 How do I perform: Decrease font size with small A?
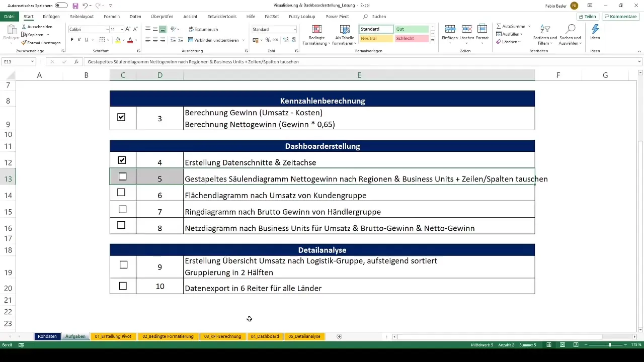[135, 29]
